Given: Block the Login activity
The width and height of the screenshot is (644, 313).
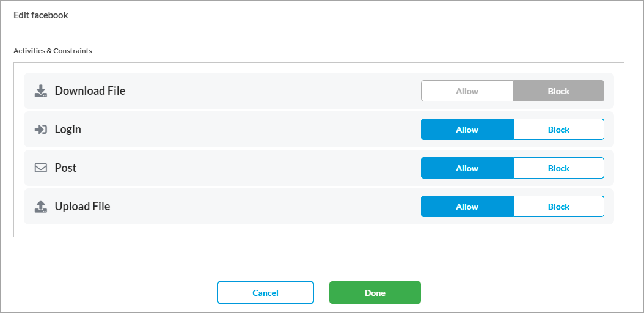Looking at the screenshot, I should coord(558,130).
